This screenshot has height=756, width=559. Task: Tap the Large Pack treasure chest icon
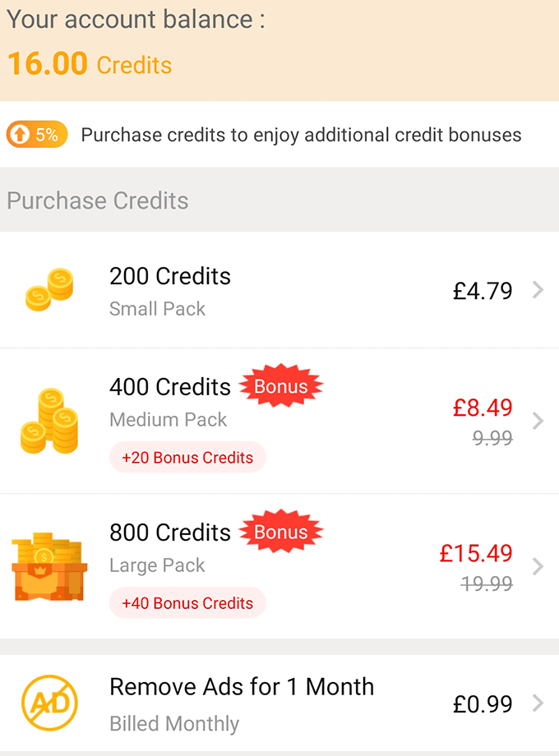tap(49, 565)
